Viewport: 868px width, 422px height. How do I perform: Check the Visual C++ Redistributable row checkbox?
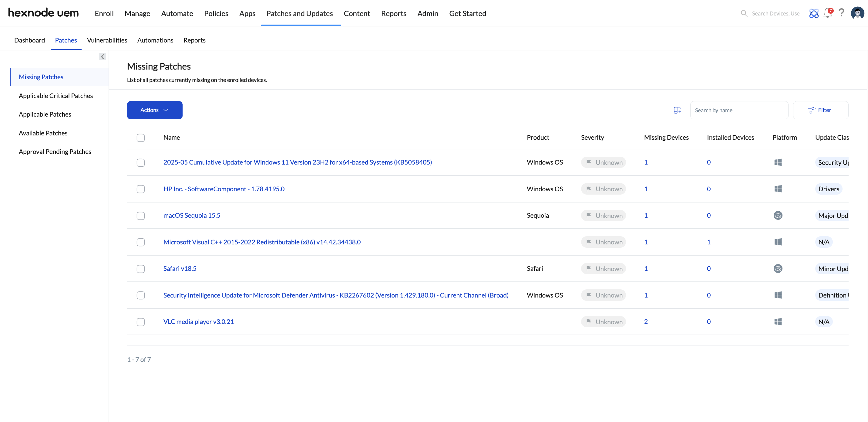tap(140, 242)
